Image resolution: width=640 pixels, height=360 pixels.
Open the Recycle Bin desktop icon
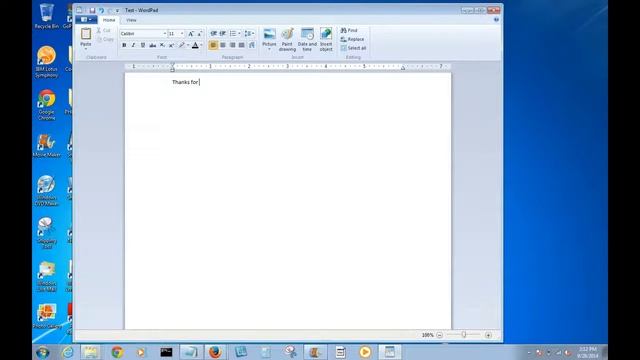pyautogui.click(x=47, y=16)
